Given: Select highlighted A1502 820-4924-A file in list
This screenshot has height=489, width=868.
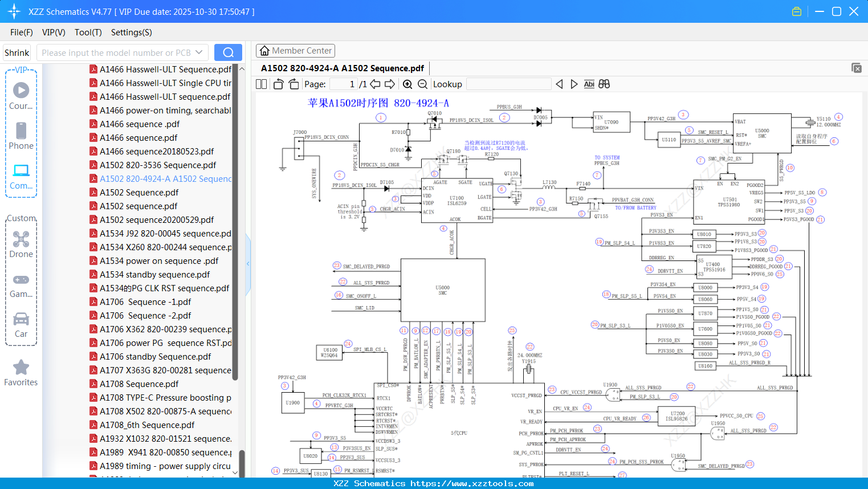Looking at the screenshot, I should [161, 179].
